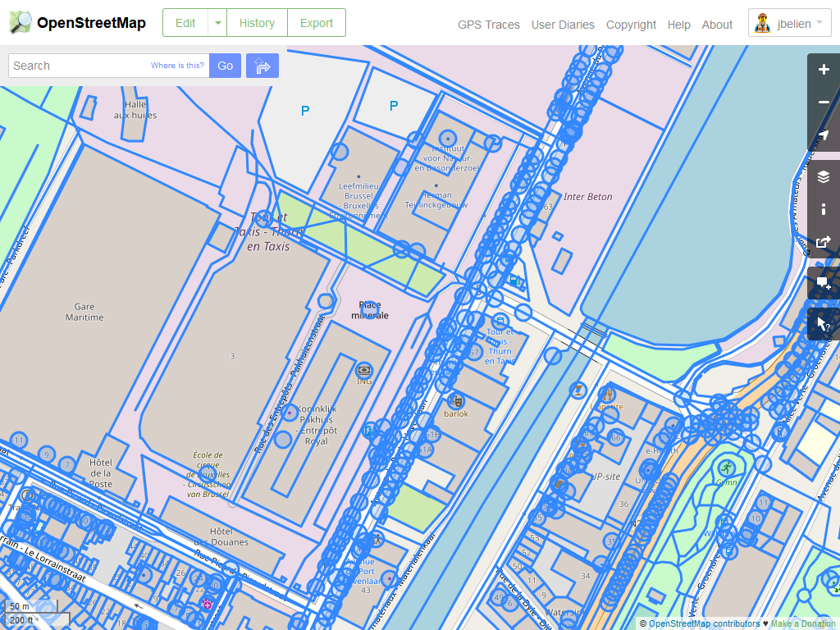
Task: Activate the query features tool
Action: 824,324
